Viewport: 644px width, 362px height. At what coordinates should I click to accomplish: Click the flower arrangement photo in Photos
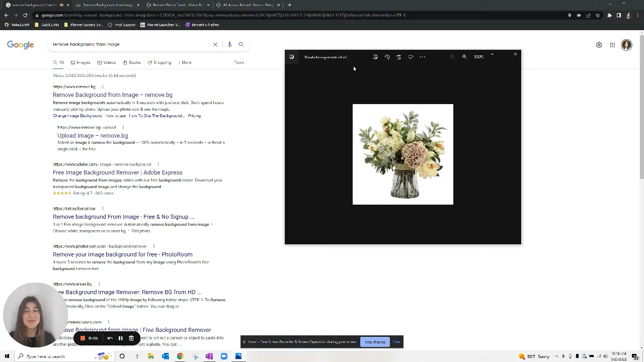(x=403, y=154)
